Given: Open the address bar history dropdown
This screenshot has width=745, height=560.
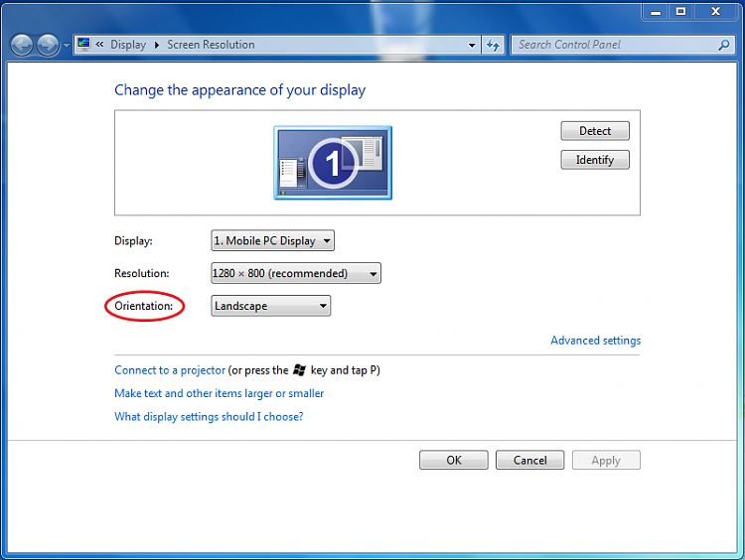Looking at the screenshot, I should tap(472, 46).
